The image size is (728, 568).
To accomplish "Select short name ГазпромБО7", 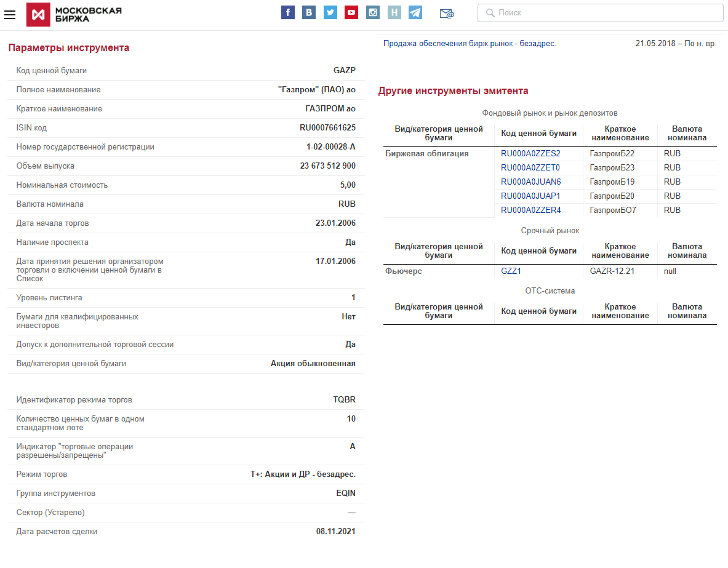I will [x=613, y=210].
